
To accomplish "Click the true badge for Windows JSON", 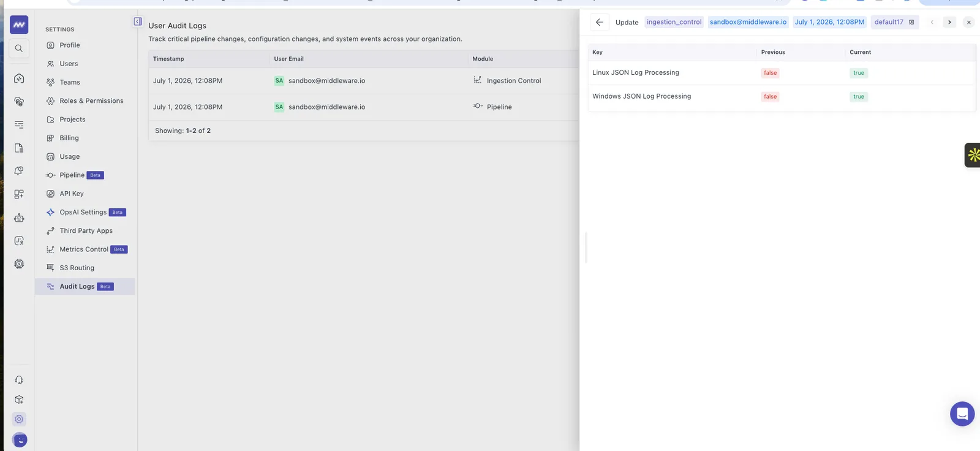I will click(859, 97).
